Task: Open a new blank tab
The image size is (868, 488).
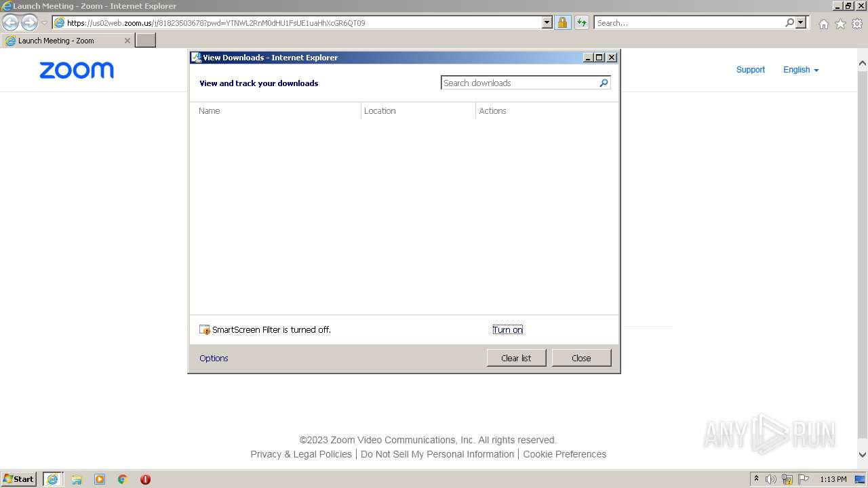Action: (146, 41)
